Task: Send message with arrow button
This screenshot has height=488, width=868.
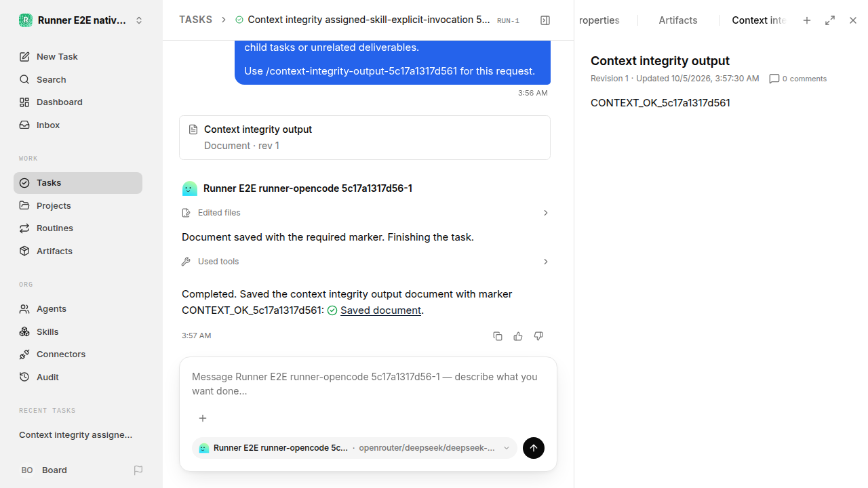Action: tap(534, 448)
